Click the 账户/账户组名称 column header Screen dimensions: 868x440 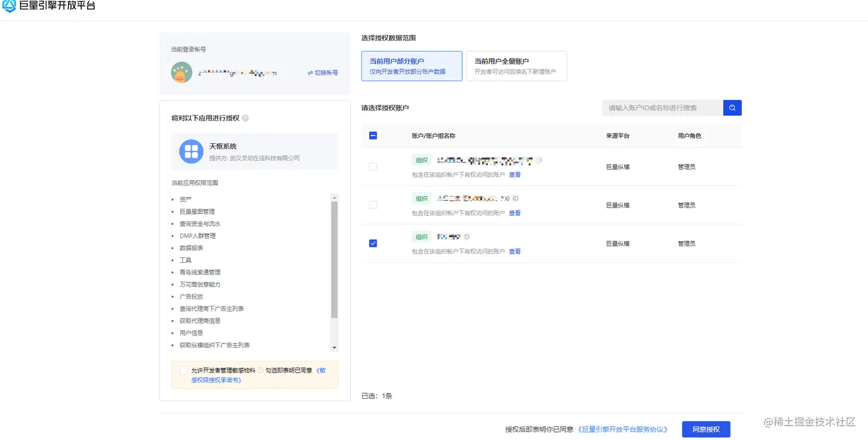point(434,136)
